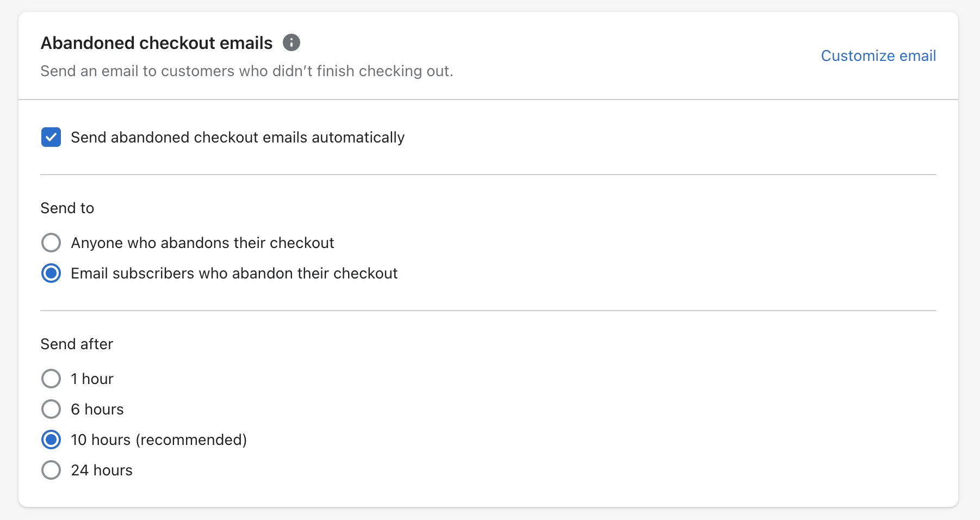Select the 10 hours (recommended) radio button
This screenshot has width=980, height=520.
pos(51,439)
